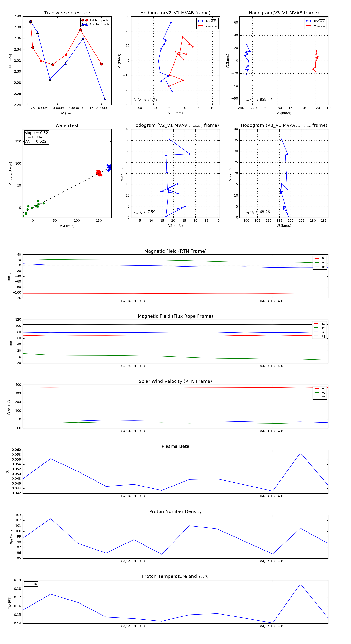Click the λ1/λ3 ≈ 68.26 eigenvalue ratio
The height and width of the screenshot is (644, 351).
(258, 212)
